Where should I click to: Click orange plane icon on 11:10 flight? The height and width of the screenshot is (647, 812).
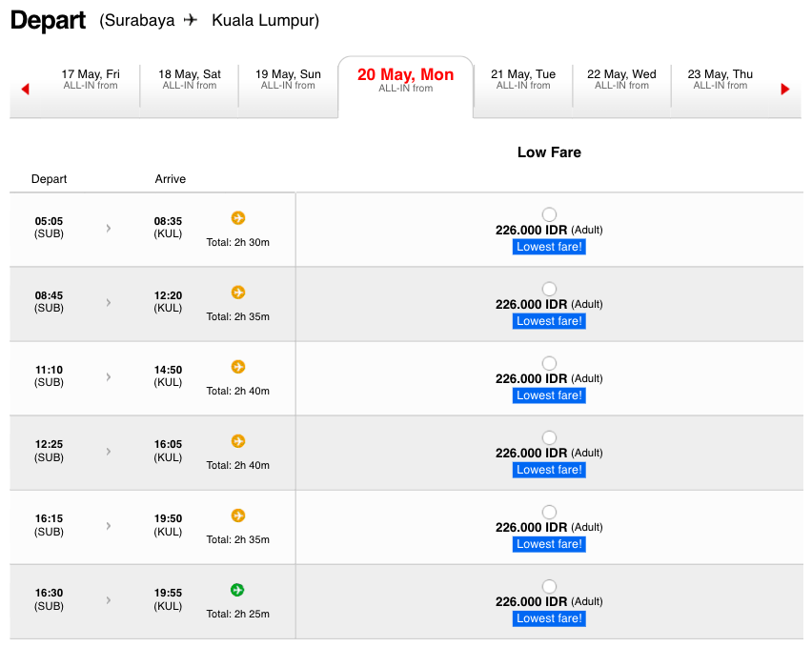(238, 367)
